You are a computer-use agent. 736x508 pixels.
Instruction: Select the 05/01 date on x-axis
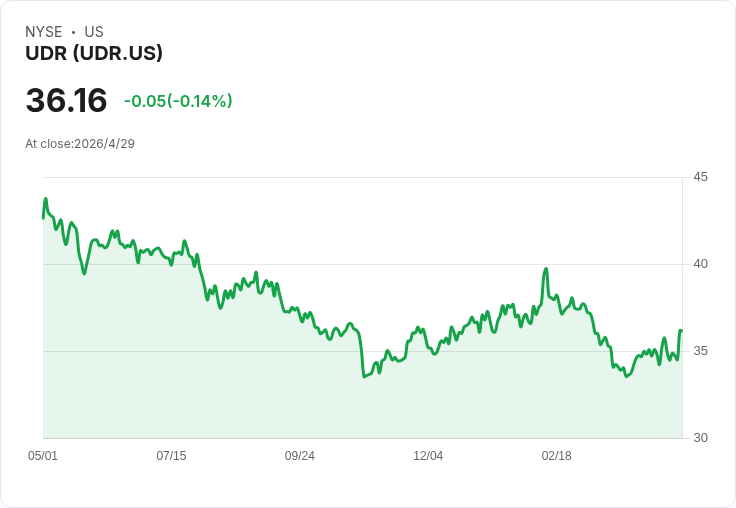tap(43, 456)
